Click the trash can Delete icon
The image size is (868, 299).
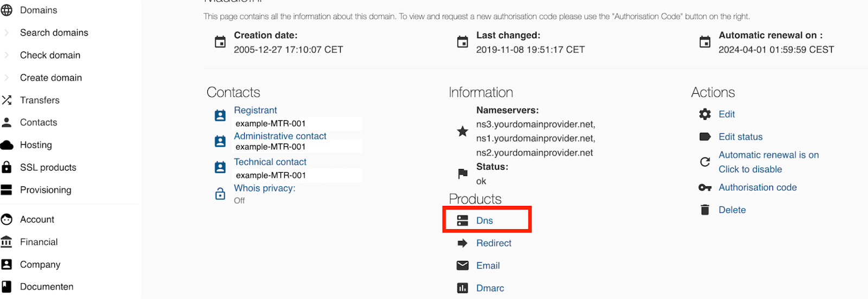coord(705,210)
